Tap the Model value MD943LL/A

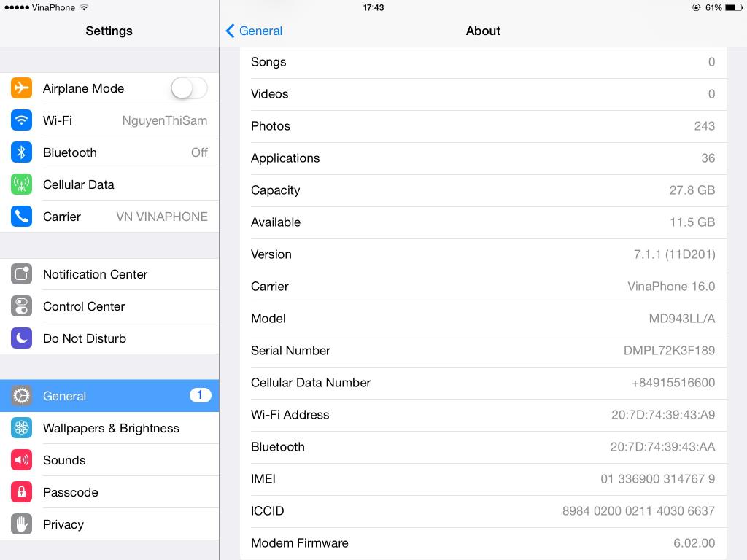pos(682,318)
